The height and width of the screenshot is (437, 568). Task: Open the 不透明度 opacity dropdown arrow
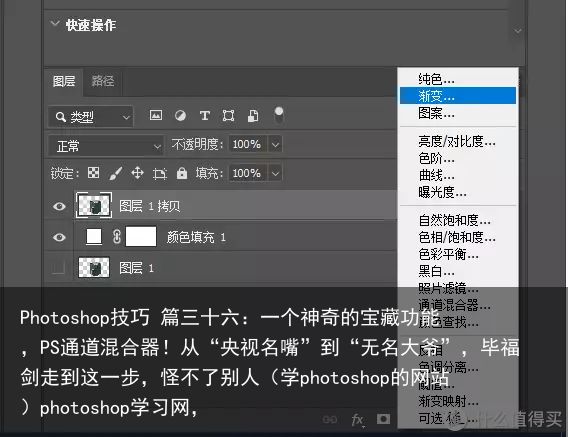pyautogui.click(x=275, y=145)
